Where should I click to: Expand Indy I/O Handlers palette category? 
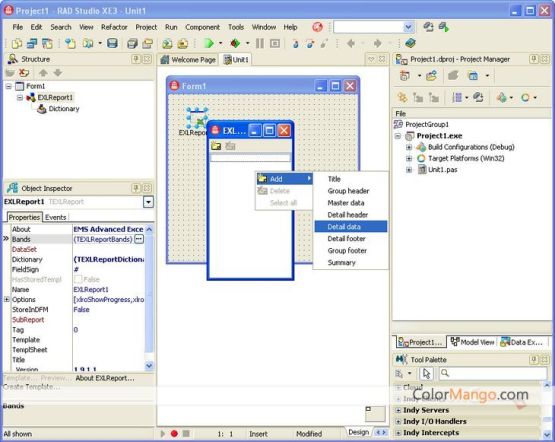(x=398, y=421)
